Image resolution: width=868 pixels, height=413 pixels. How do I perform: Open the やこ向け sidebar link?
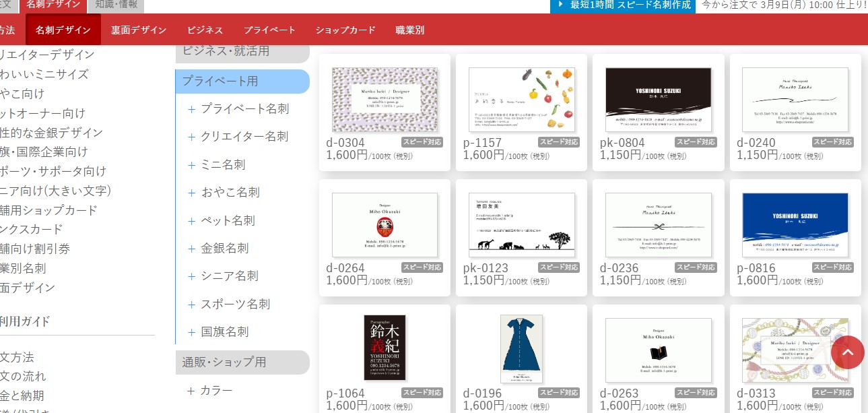(x=22, y=94)
